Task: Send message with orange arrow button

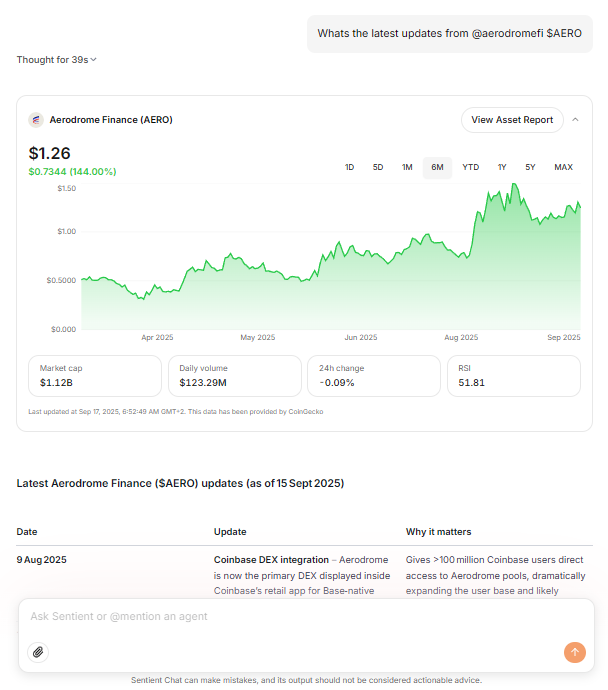Action: [x=575, y=652]
